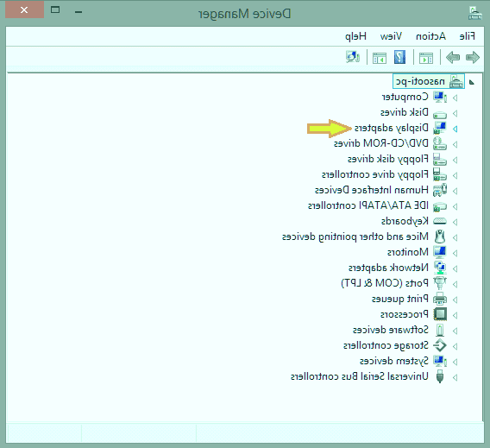Collapse the nasooti-pc root node
490x448 pixels.
pos(472,82)
